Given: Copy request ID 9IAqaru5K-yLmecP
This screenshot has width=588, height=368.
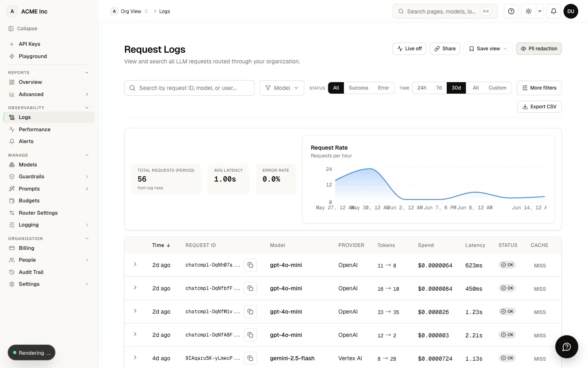Looking at the screenshot, I should pos(250,358).
